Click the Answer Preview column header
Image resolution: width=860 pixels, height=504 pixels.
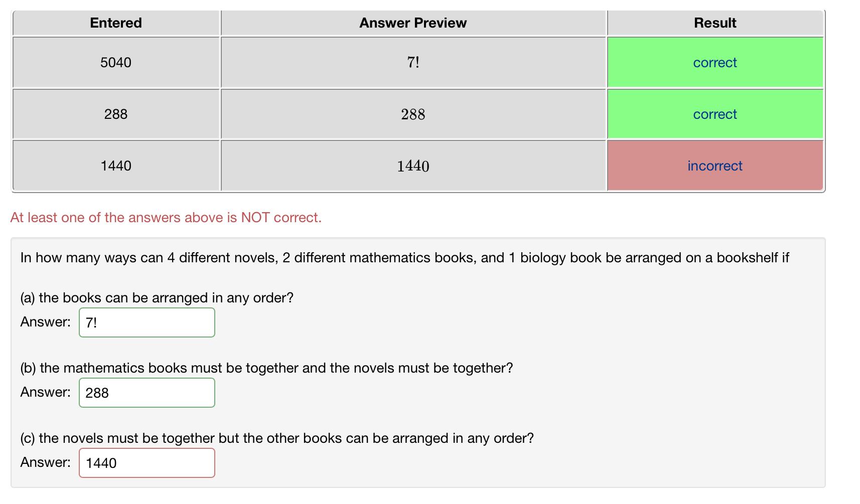pos(412,23)
